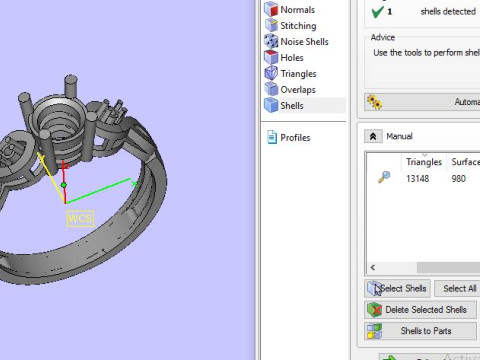Select the Stitching fix category
Screen dimensions: 480x360
[298, 26]
